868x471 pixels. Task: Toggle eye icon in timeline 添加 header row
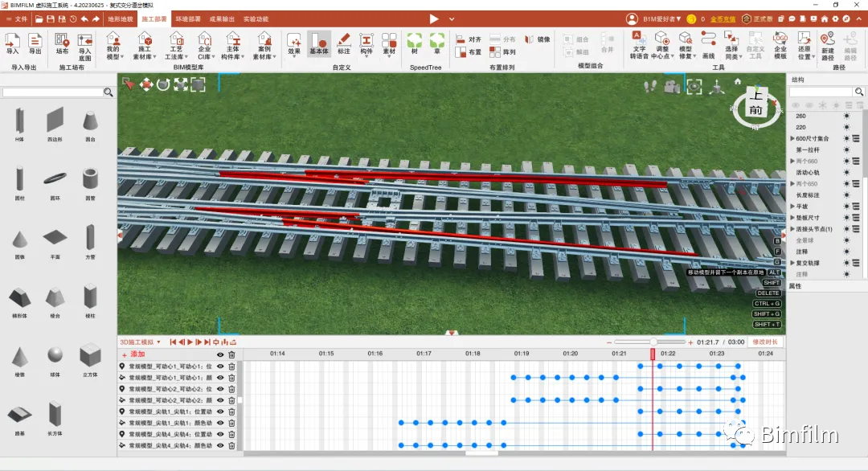[220, 354]
